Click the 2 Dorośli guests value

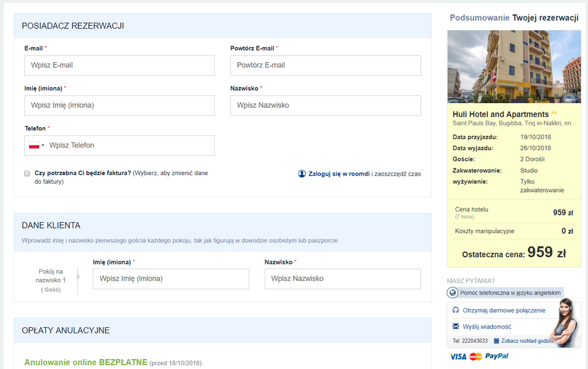[532, 159]
